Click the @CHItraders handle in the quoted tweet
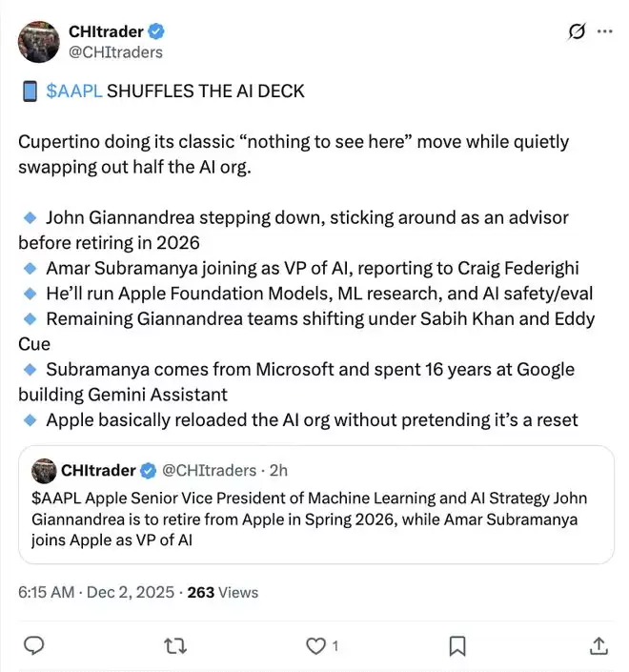Viewport: 629px width, 672px height. (x=210, y=470)
